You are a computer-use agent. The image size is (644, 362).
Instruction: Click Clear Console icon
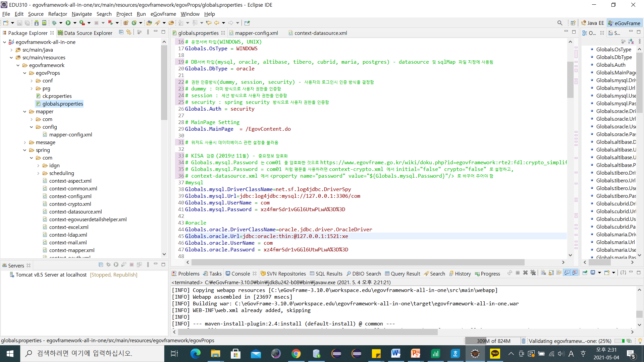point(543,273)
